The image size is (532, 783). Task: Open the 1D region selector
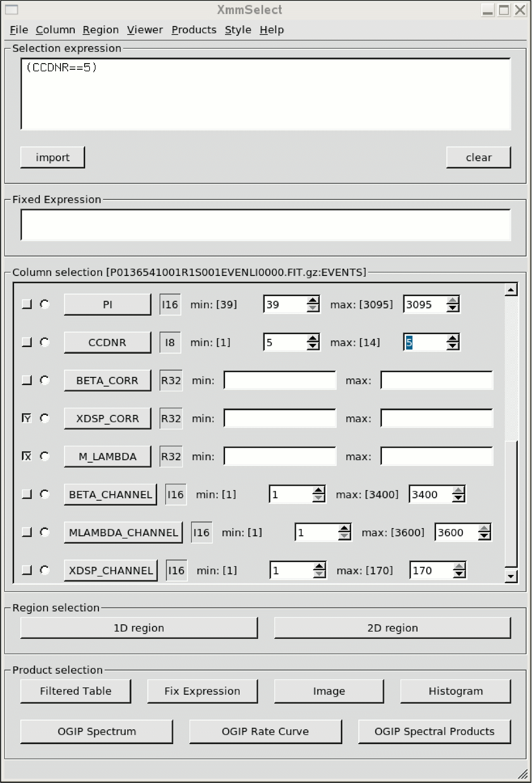point(139,628)
